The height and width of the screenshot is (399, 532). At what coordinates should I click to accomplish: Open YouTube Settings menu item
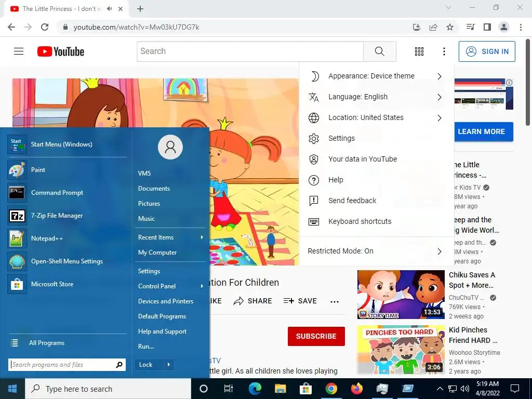377,138
